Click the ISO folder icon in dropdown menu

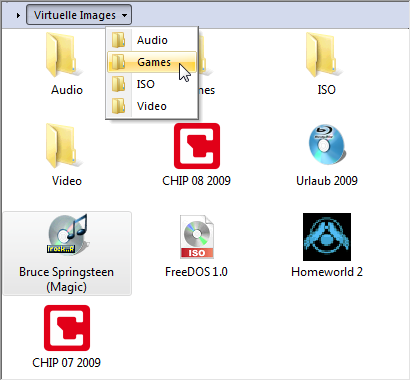(x=119, y=84)
